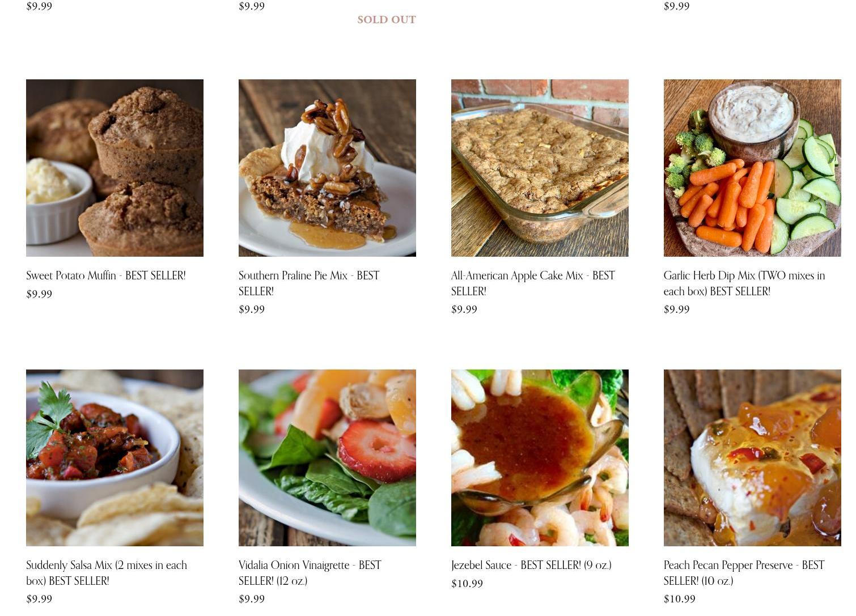Viewport: 856px width, 616px height.
Task: Click the Sweet Potato Muffin title link
Action: coord(106,275)
